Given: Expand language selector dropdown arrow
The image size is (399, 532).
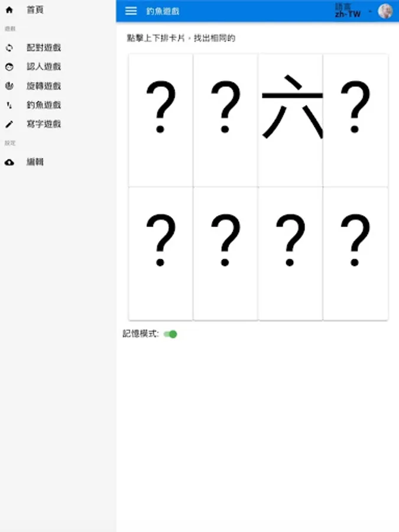Looking at the screenshot, I should 370,12.
